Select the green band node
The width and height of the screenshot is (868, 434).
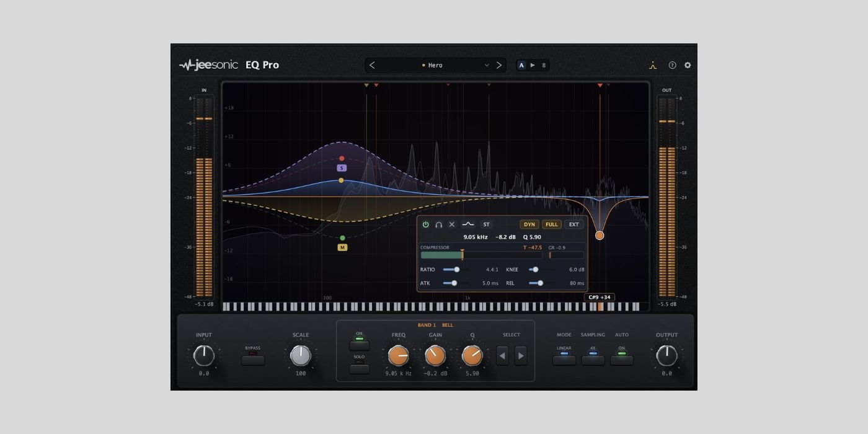coord(342,238)
